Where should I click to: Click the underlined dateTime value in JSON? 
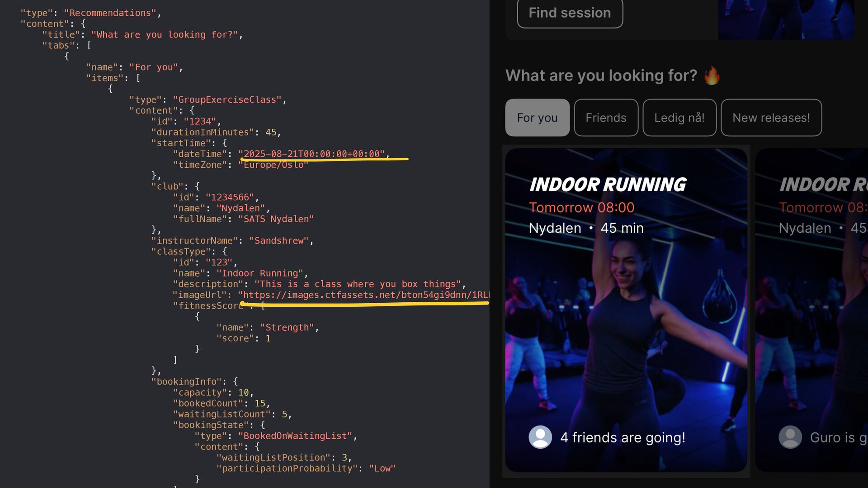(312, 154)
